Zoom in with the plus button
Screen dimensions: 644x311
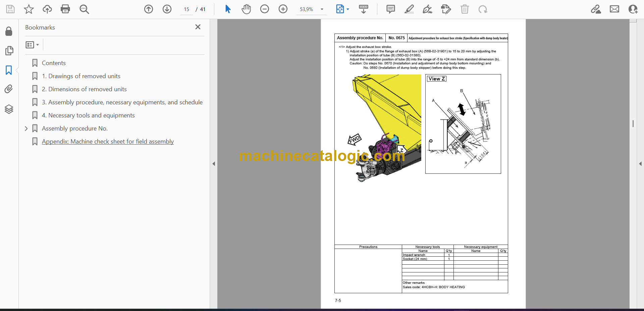pos(283,9)
